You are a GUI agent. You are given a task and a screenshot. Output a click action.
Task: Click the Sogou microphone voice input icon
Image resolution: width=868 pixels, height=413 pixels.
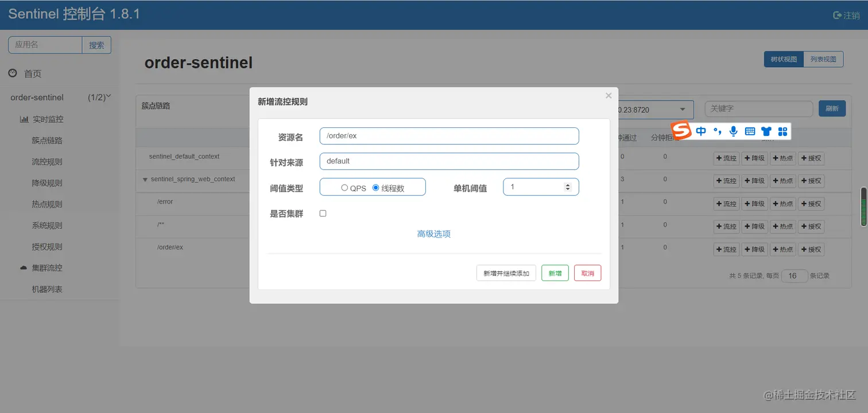pos(733,131)
